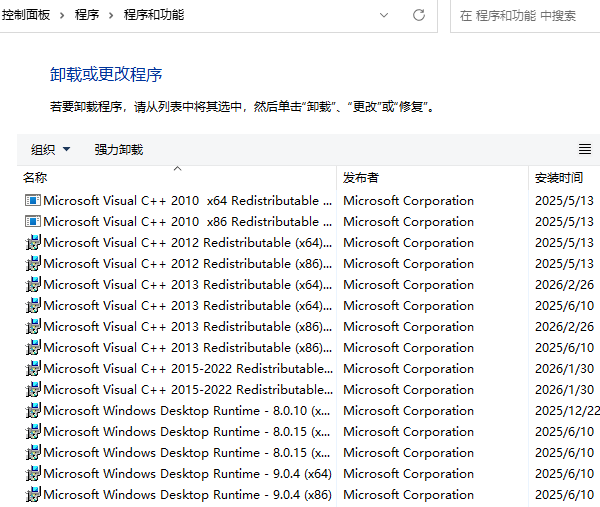Sort by 名称 column header

(x=177, y=178)
